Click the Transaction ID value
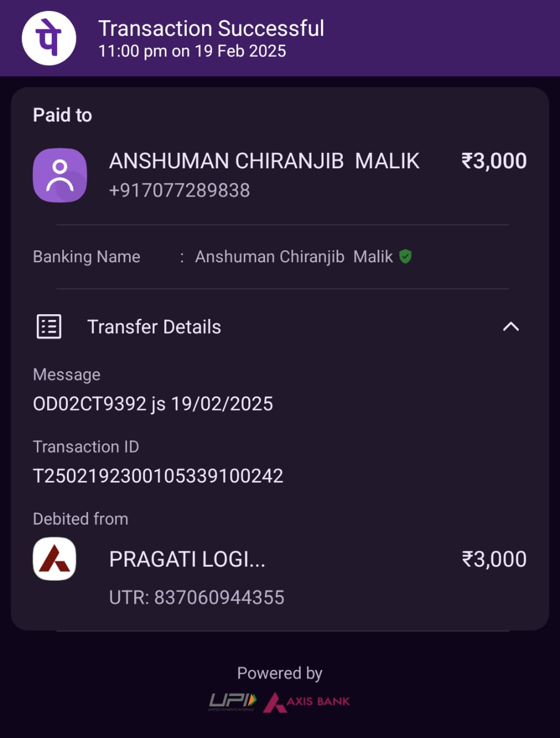 (158, 476)
